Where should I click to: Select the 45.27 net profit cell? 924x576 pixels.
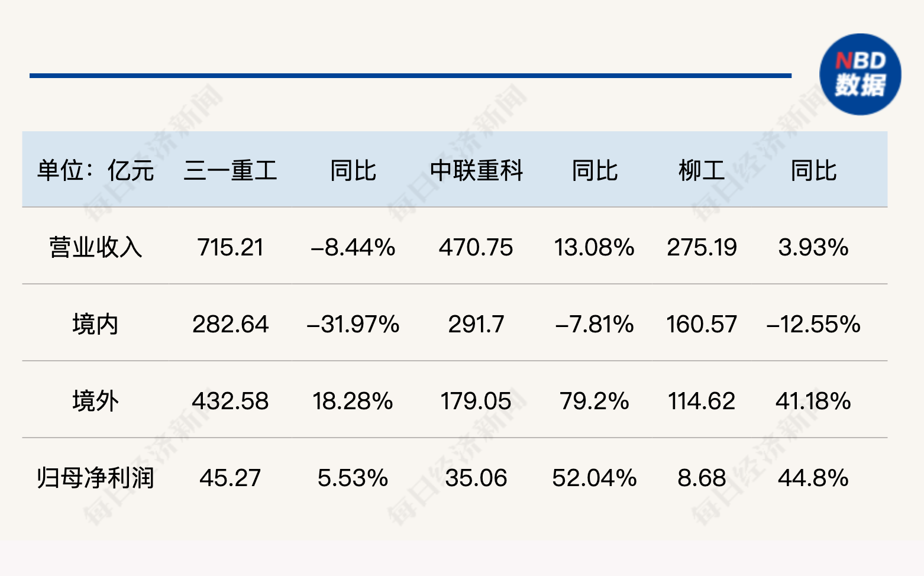point(230,478)
